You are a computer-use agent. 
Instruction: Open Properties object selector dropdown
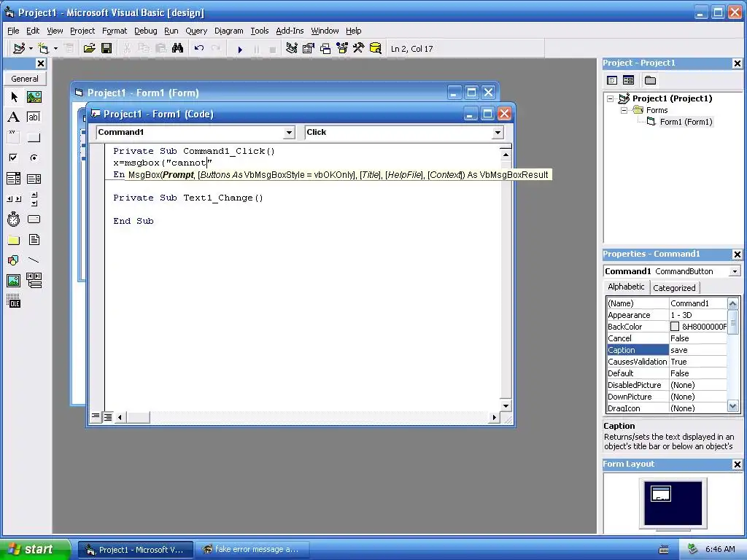[735, 271]
